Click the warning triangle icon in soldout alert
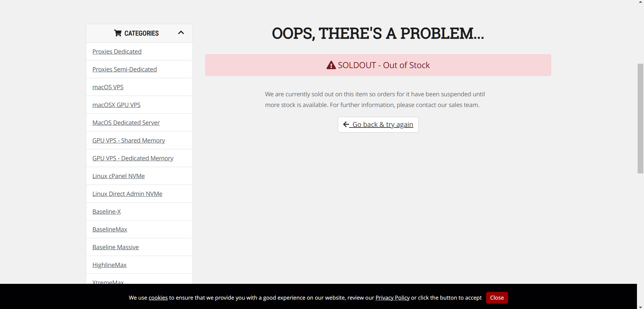 click(x=331, y=65)
